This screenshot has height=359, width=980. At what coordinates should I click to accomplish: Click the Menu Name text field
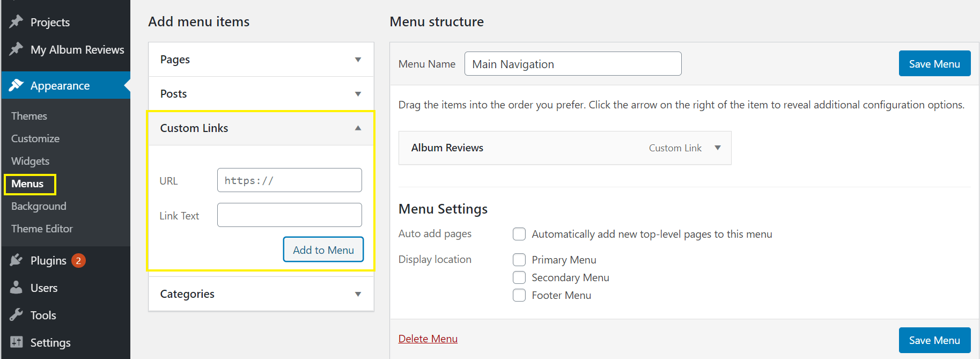(572, 64)
